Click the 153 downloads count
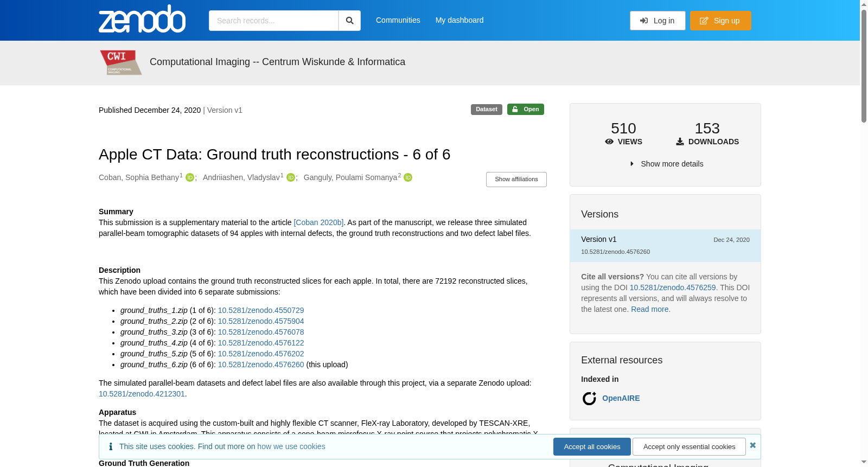Viewport: 868px width, 467px height. point(707,129)
